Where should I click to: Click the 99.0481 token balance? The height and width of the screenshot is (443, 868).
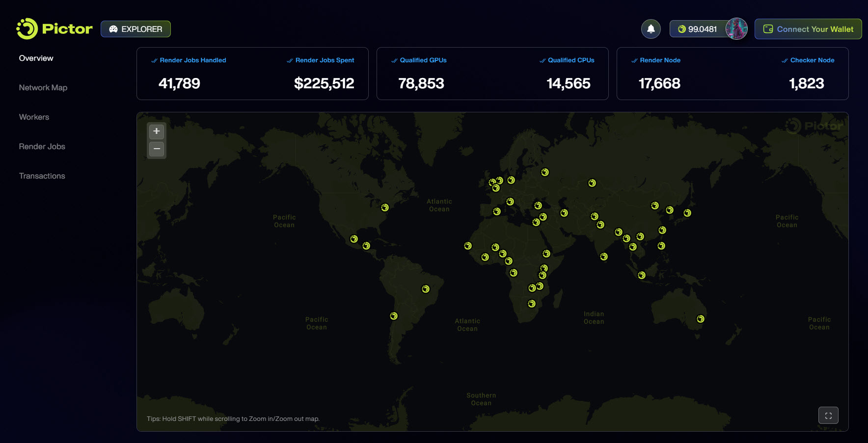click(x=702, y=29)
